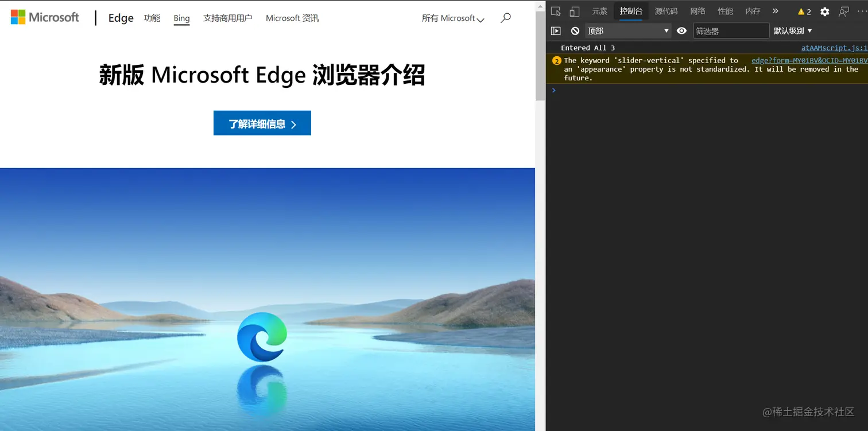Switch to the 源代码 tab
This screenshot has height=431, width=868.
coord(666,11)
